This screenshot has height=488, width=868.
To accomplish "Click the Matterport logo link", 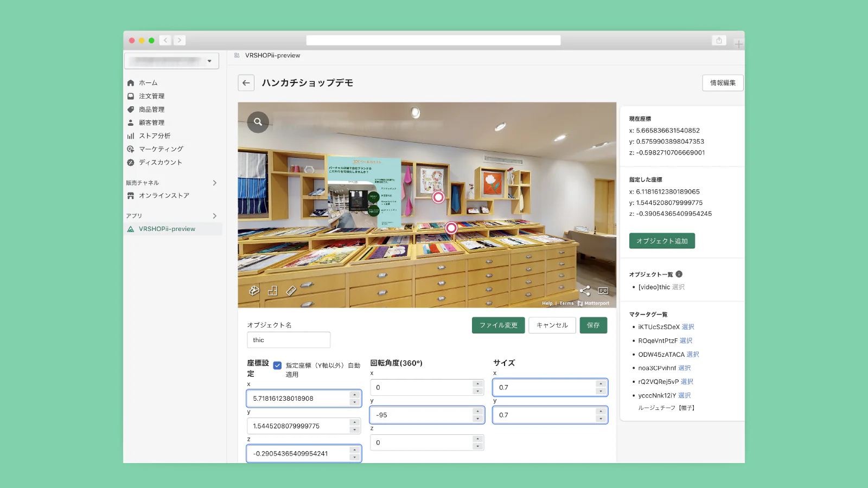I will click(x=593, y=304).
